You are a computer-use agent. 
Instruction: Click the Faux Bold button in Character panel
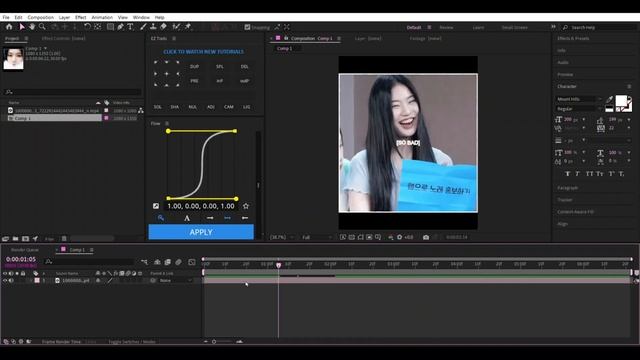pos(567,174)
